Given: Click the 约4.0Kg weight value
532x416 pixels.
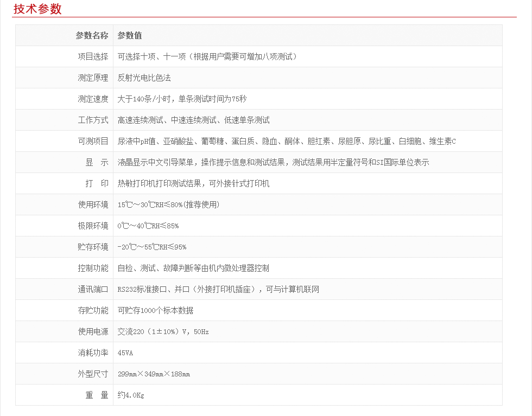Looking at the screenshot, I should pyautogui.click(x=131, y=395).
